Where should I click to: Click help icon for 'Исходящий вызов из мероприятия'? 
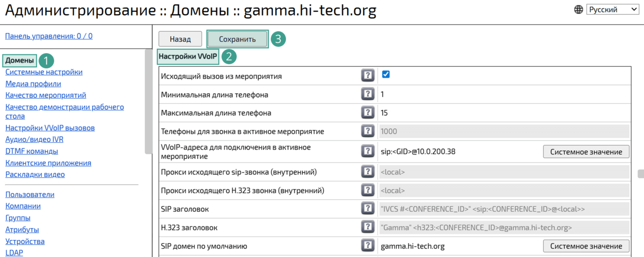coord(368,76)
